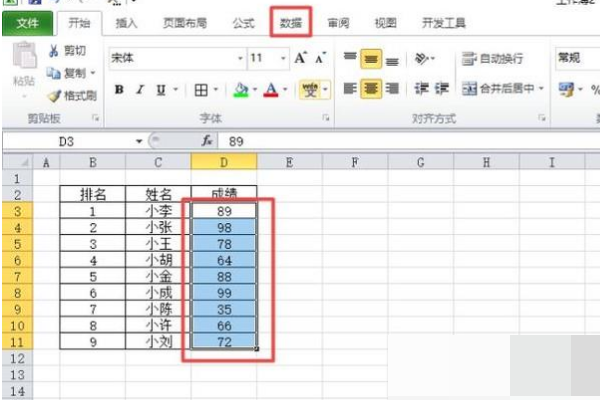The height and width of the screenshot is (400, 600).
Task: Select row 12 header
Action: click(x=18, y=358)
